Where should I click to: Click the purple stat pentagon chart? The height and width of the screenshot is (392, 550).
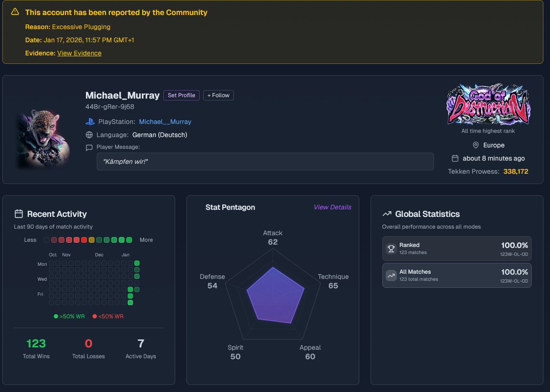pos(275,295)
